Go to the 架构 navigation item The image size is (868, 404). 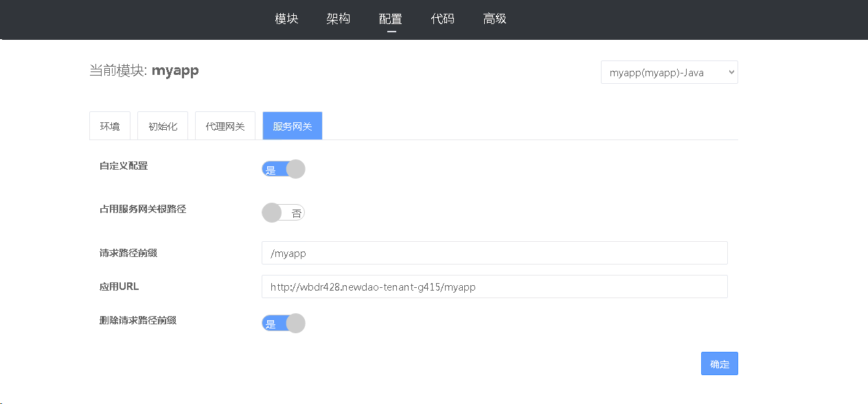[338, 19]
